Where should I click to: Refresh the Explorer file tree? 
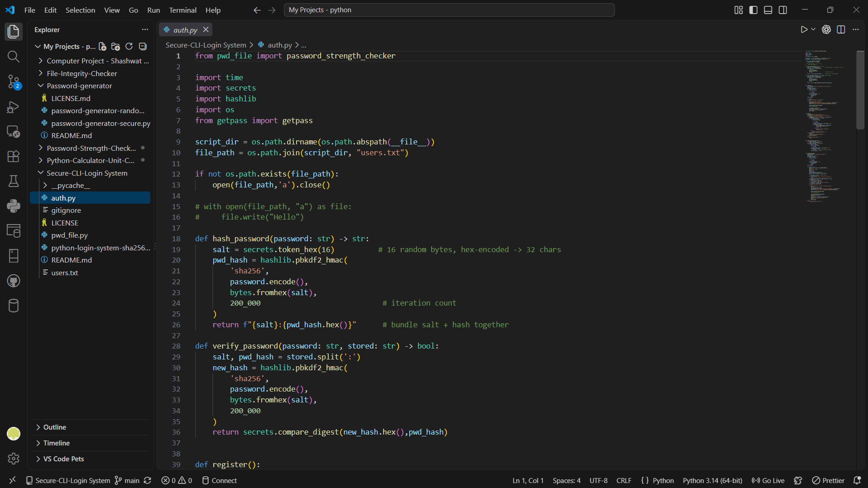tap(129, 47)
